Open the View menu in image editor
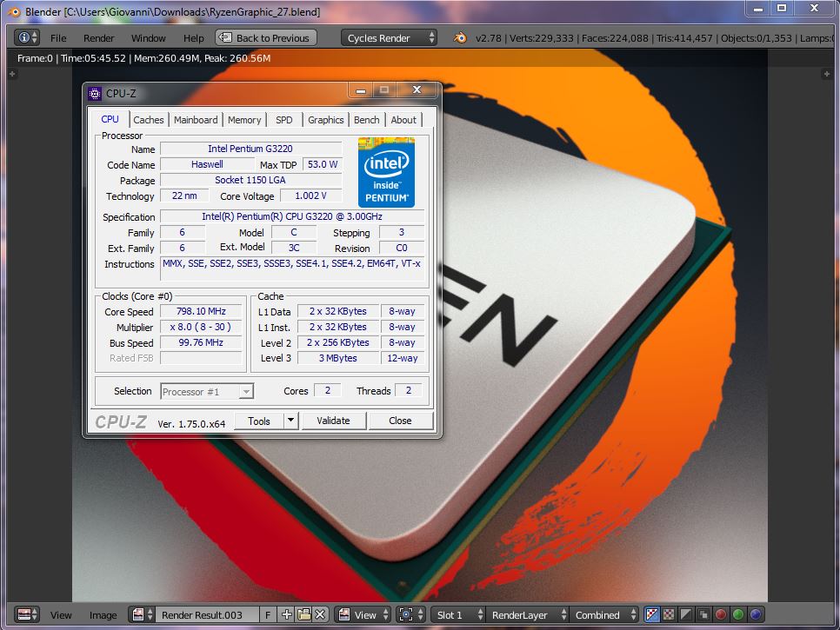This screenshot has height=630, width=840. click(61, 615)
